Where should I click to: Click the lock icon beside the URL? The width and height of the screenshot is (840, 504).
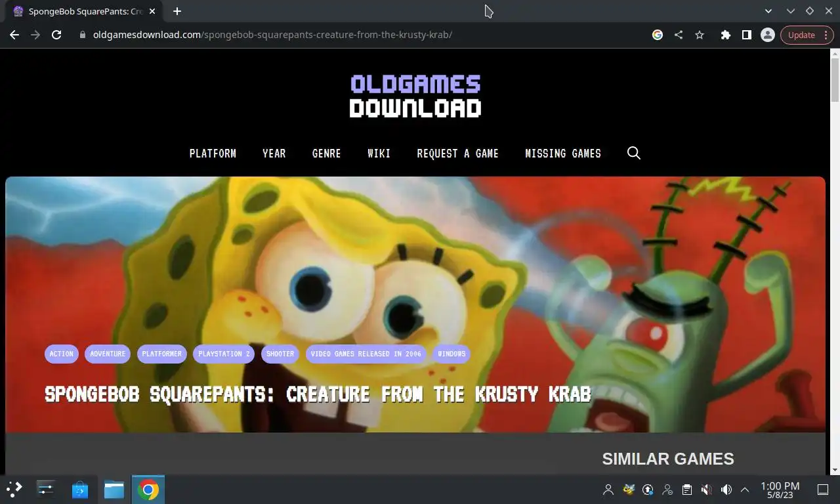coord(83,35)
